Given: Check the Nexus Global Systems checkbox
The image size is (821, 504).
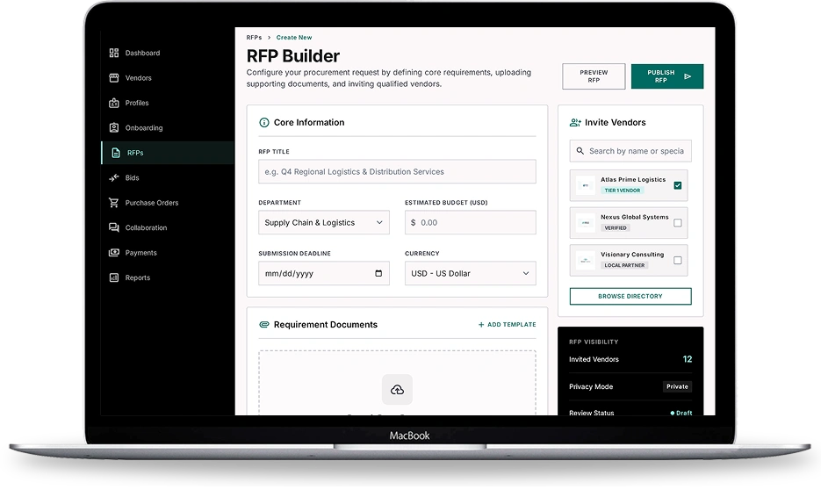Looking at the screenshot, I should pyautogui.click(x=678, y=223).
